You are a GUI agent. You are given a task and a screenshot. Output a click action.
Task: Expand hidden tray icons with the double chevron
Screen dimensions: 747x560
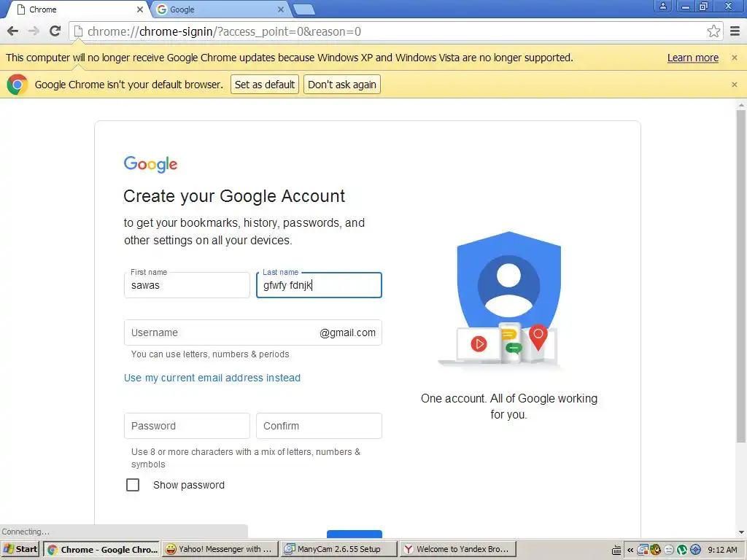click(x=630, y=550)
